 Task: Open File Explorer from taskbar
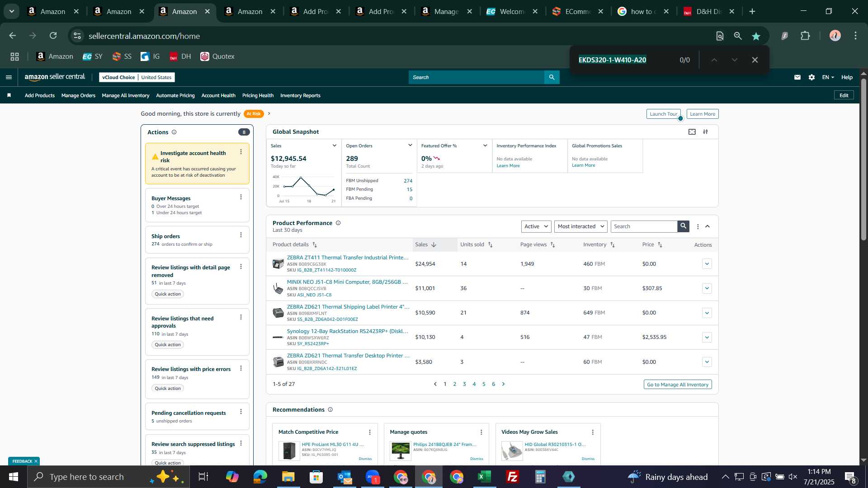click(x=288, y=477)
